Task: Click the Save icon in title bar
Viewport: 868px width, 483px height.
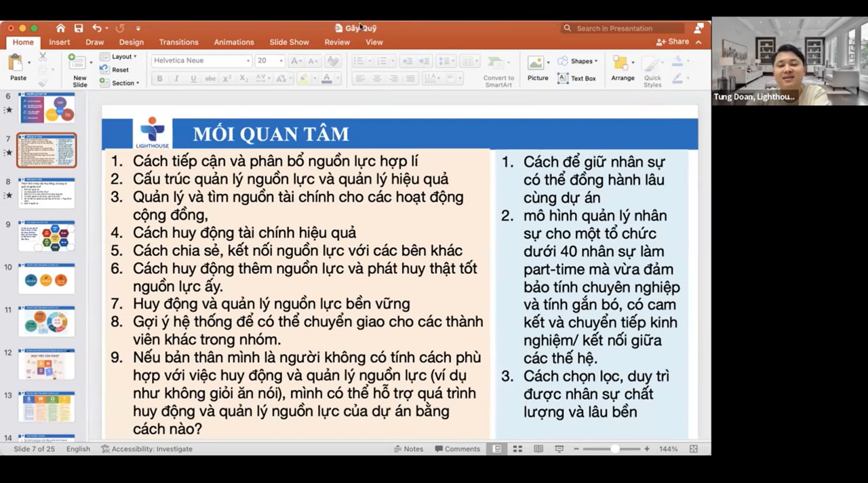Action: coord(79,28)
